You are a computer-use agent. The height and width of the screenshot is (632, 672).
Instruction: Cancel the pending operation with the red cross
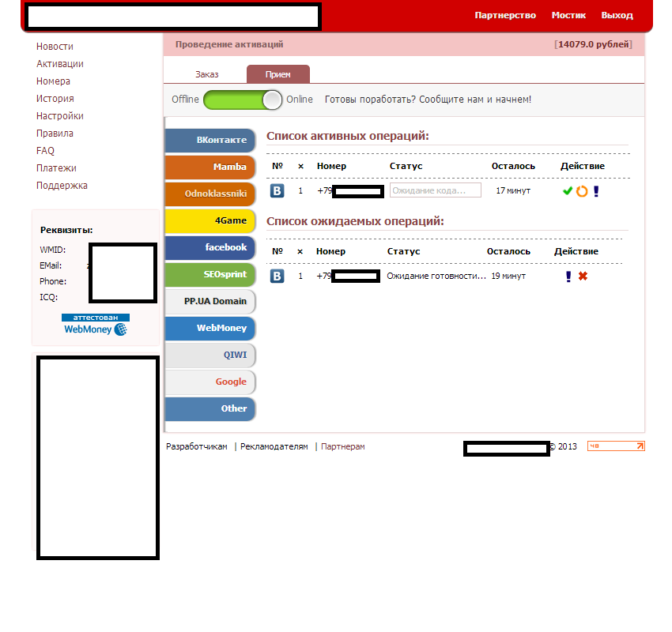coord(583,276)
